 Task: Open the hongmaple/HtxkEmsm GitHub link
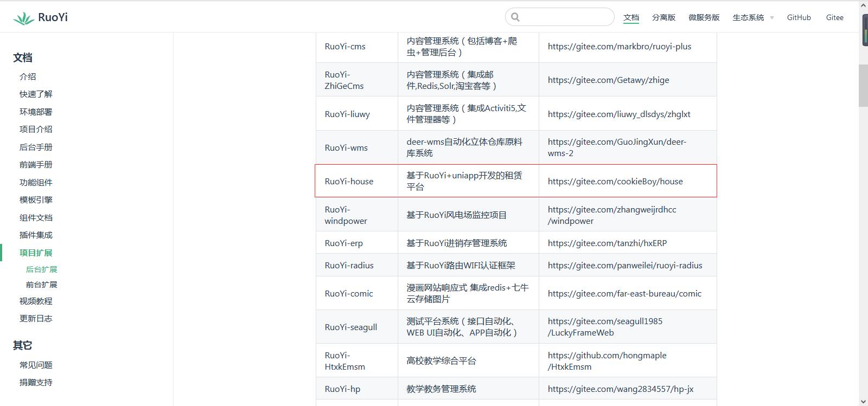[x=607, y=361]
